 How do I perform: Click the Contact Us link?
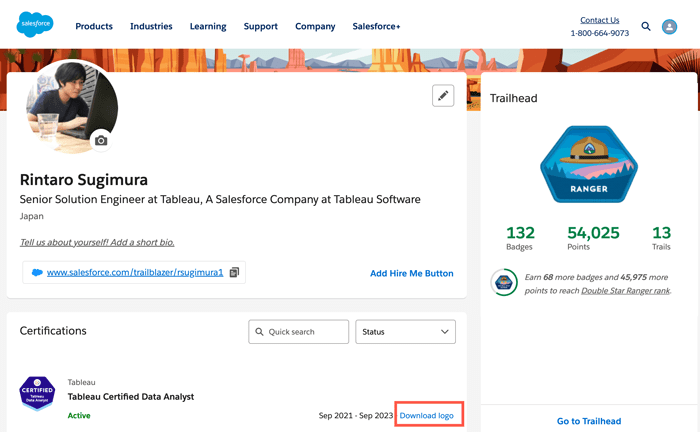[x=599, y=20]
